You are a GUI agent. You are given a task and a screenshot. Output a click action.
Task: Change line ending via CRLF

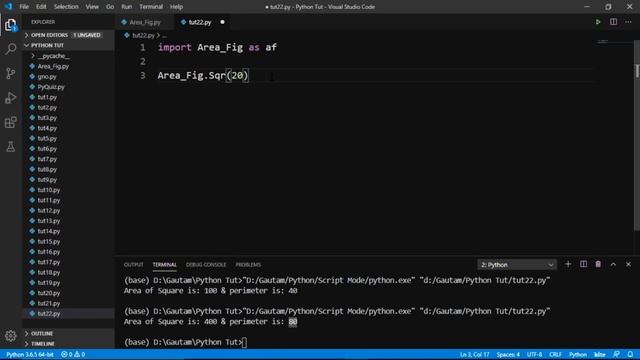pos(555,354)
